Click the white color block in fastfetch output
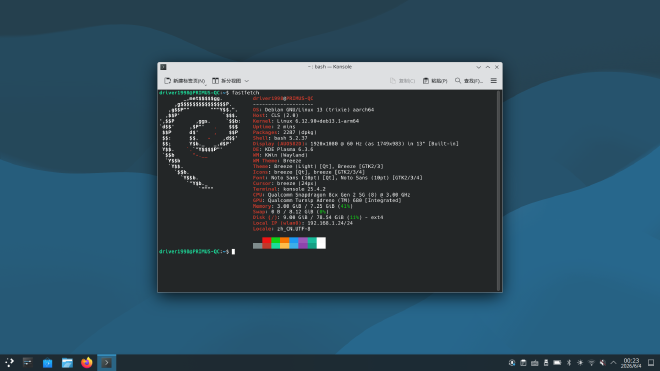Image resolution: width=660 pixels, height=371 pixels. (321, 243)
